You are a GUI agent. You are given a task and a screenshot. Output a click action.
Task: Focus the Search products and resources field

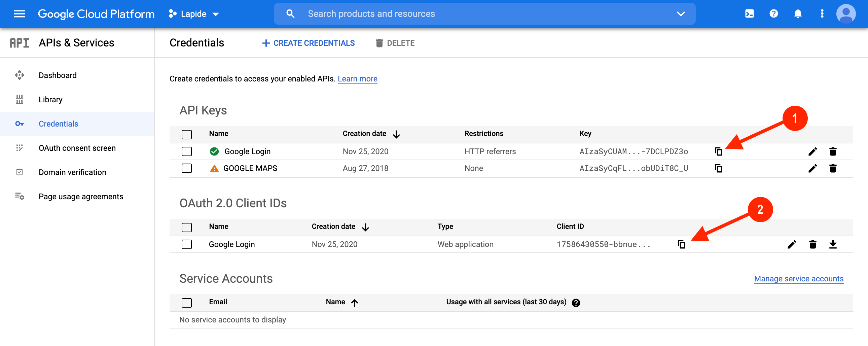click(484, 14)
